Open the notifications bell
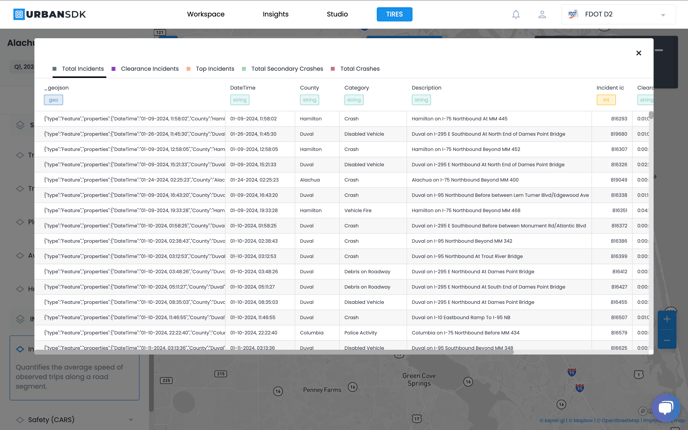The width and height of the screenshot is (688, 430). tap(516, 14)
